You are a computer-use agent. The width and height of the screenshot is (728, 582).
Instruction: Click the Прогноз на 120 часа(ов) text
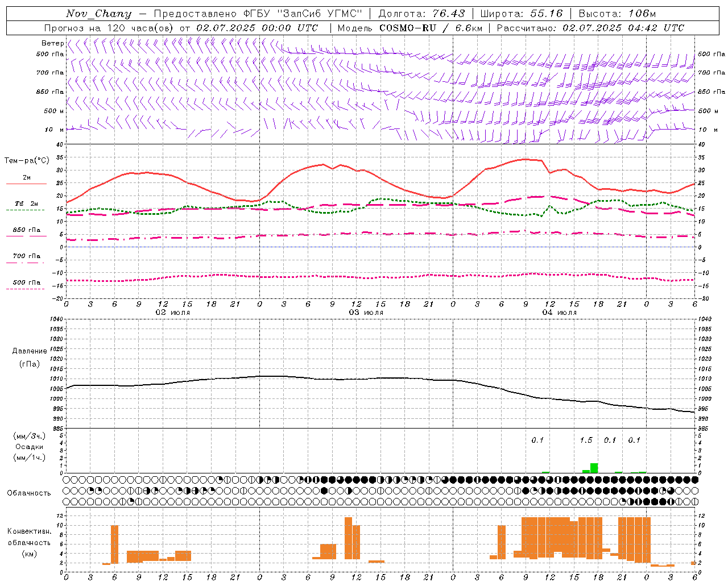[110, 28]
